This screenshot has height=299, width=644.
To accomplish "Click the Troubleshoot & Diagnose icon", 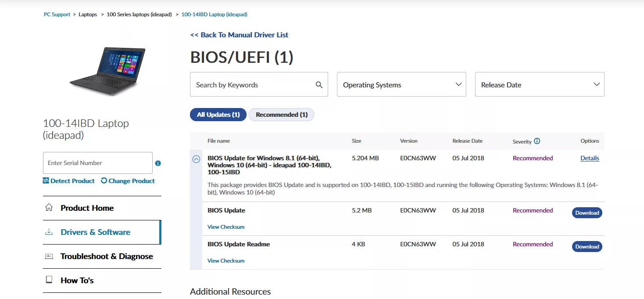I will 49,256.
